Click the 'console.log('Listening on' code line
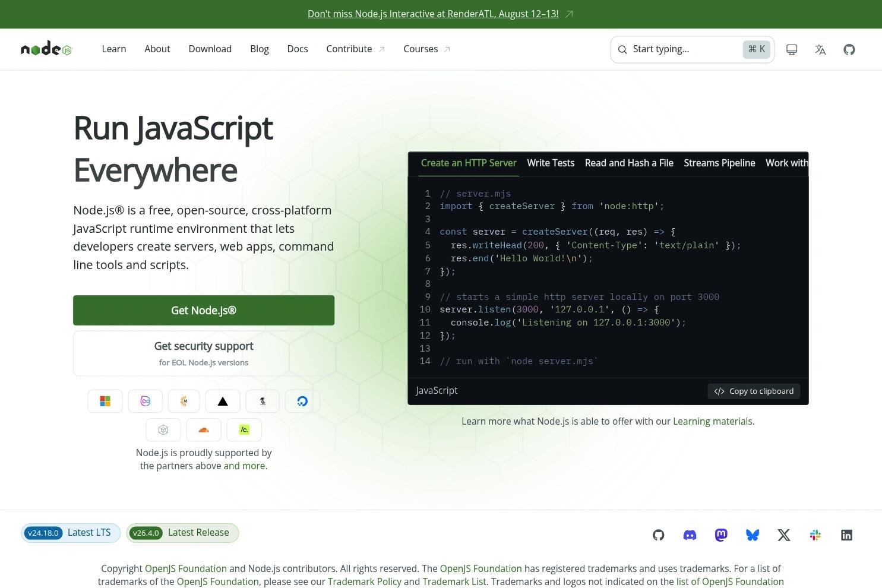 tap(568, 323)
